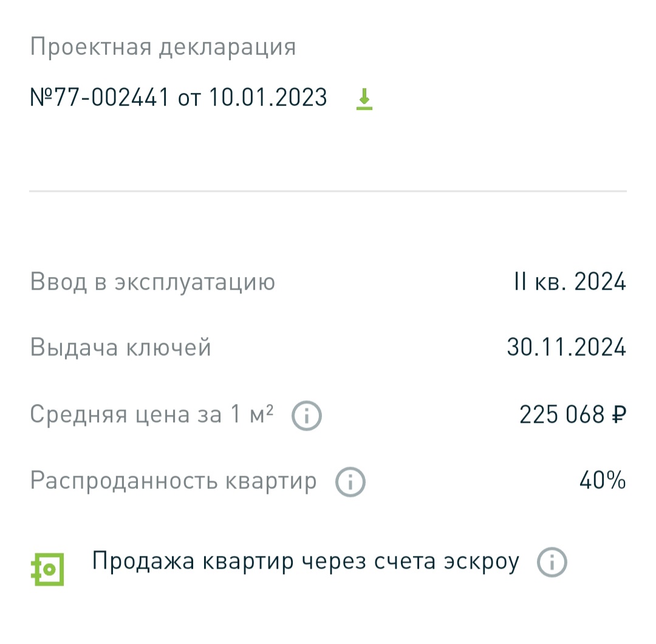Download the project declaration file
The width and height of the screenshot is (656, 644).
pyautogui.click(x=364, y=98)
